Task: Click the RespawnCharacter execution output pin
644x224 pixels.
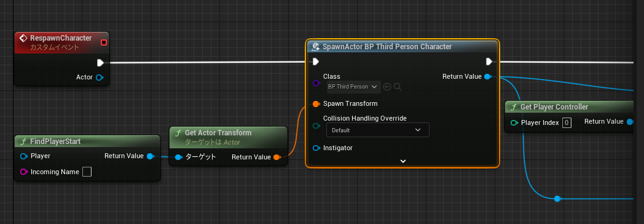Action: [x=100, y=63]
